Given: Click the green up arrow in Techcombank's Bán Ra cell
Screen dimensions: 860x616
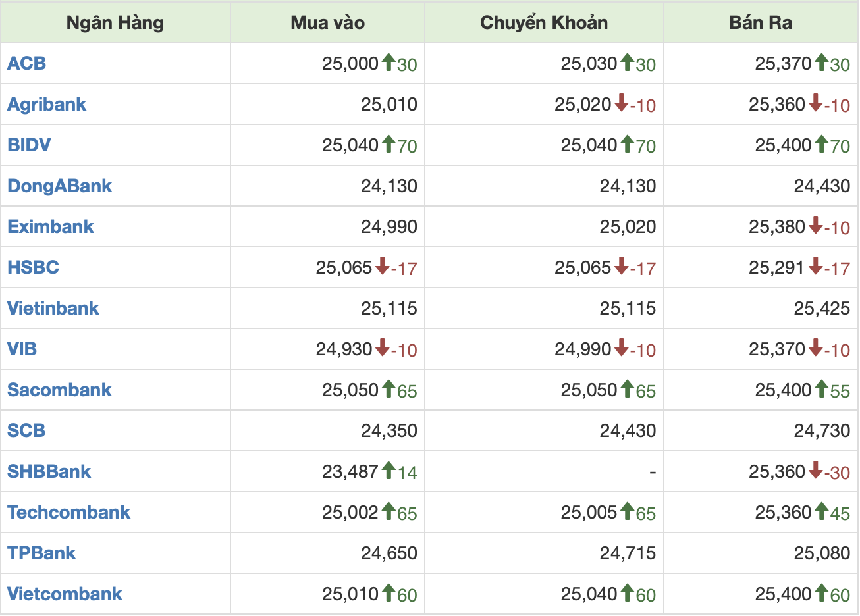Looking at the screenshot, I should [x=821, y=511].
